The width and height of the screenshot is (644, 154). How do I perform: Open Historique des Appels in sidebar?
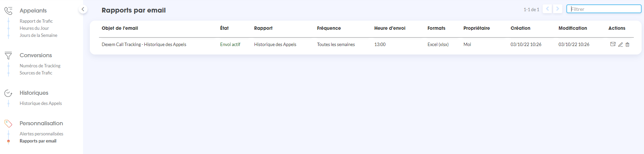tap(41, 103)
